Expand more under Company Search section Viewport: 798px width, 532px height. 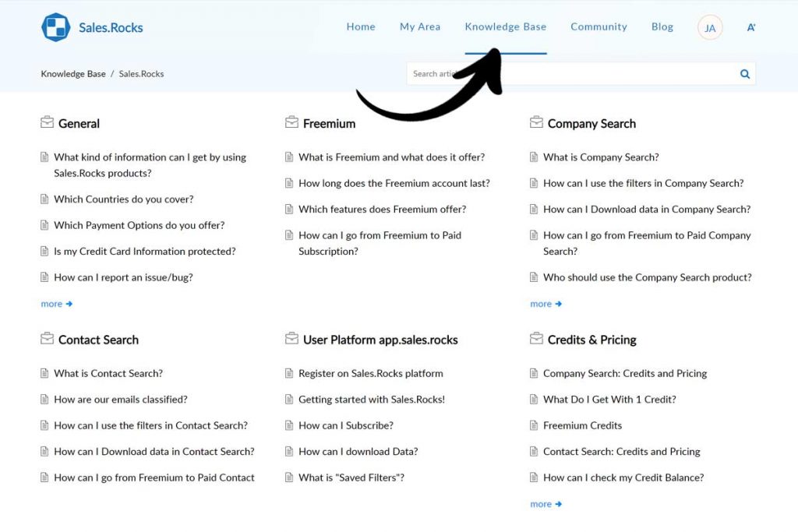tap(546, 304)
